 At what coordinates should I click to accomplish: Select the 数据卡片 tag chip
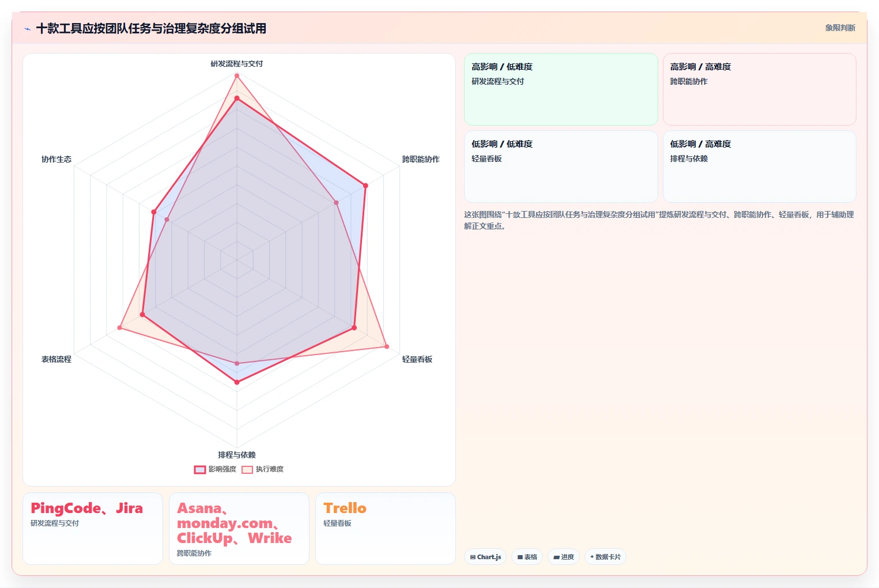point(605,557)
